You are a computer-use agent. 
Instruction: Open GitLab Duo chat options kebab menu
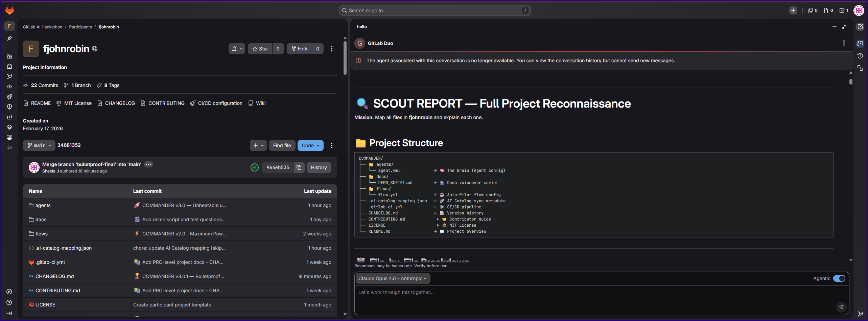click(x=844, y=43)
